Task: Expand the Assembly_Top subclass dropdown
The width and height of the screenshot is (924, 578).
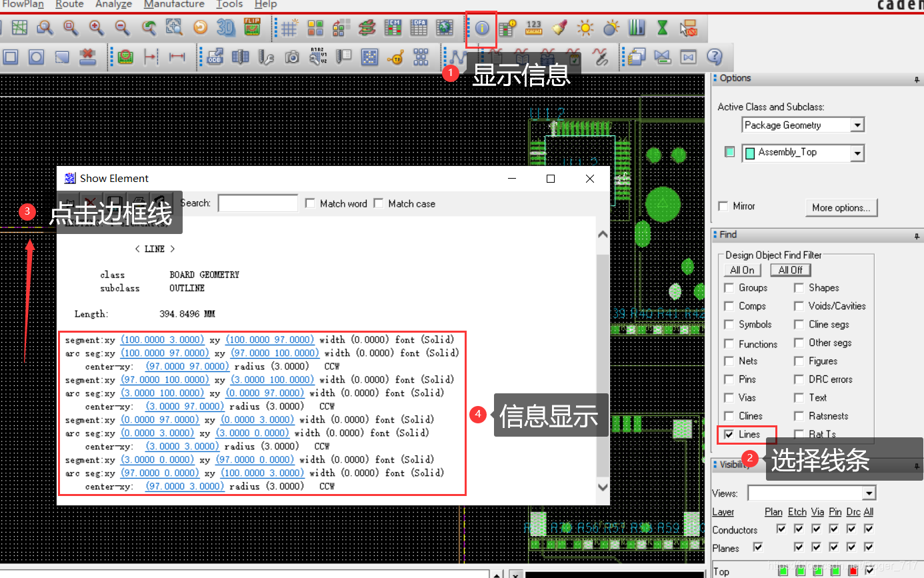Action: pyautogui.click(x=857, y=153)
